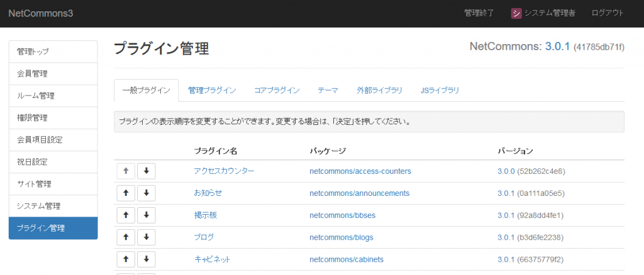Move 掲示板 plugin up

pos(126,215)
